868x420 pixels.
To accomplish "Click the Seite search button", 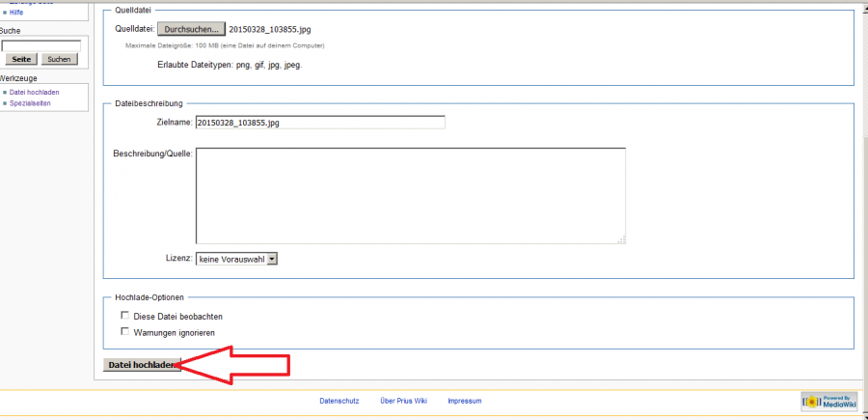I will pos(19,59).
